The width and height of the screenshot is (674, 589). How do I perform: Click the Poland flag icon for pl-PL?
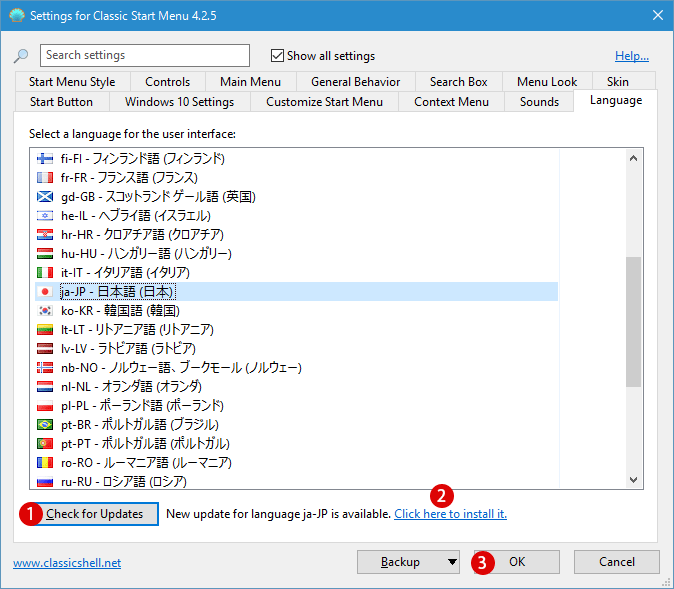[45, 405]
